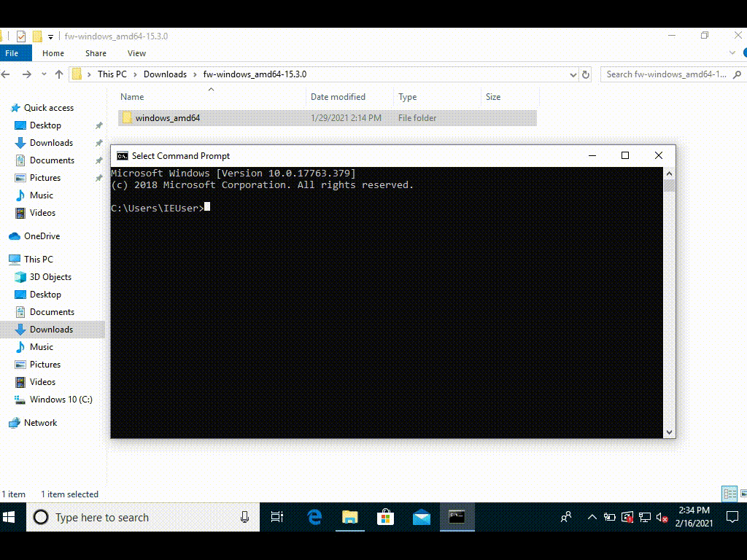The width and height of the screenshot is (747, 560).
Task: Open Desktop under This PC
Action: coord(45,295)
